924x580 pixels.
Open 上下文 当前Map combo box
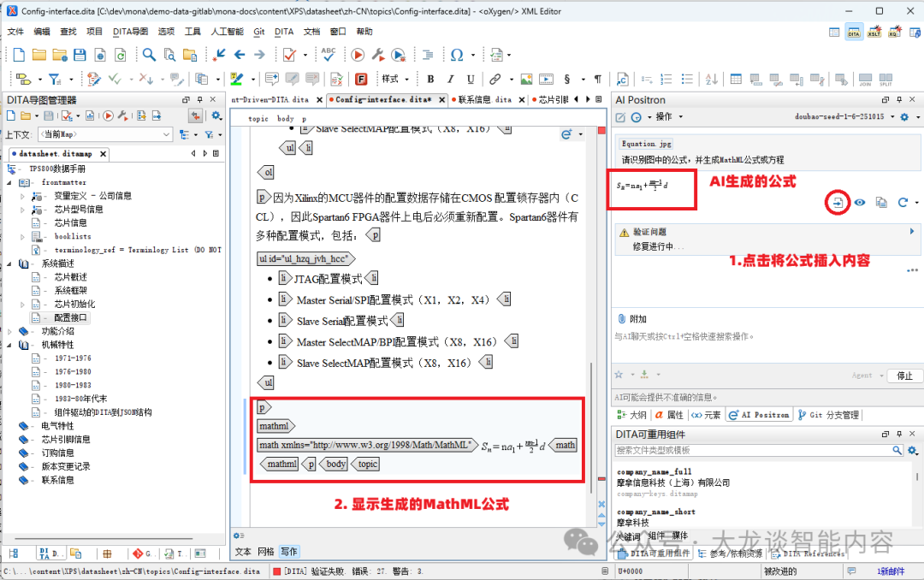coord(105,134)
